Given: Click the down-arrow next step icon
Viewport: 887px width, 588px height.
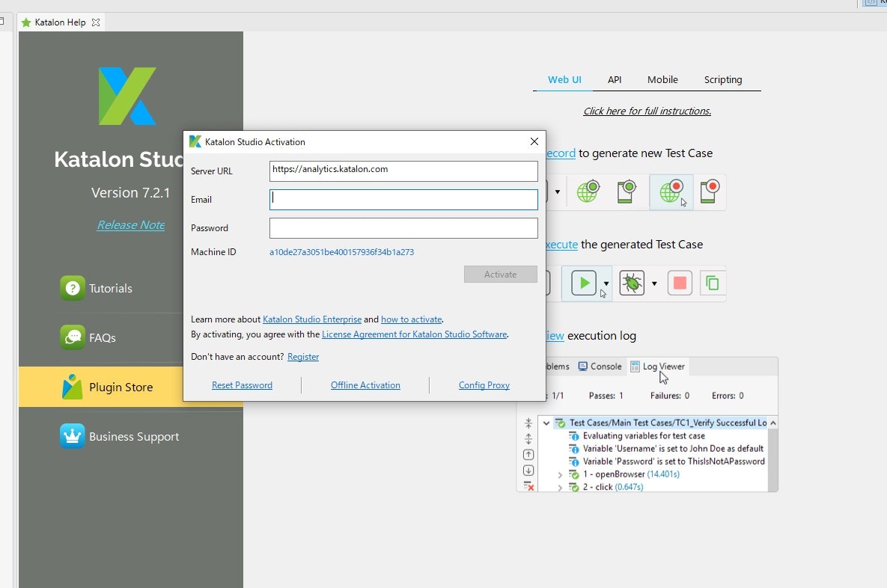Looking at the screenshot, I should 528,471.
